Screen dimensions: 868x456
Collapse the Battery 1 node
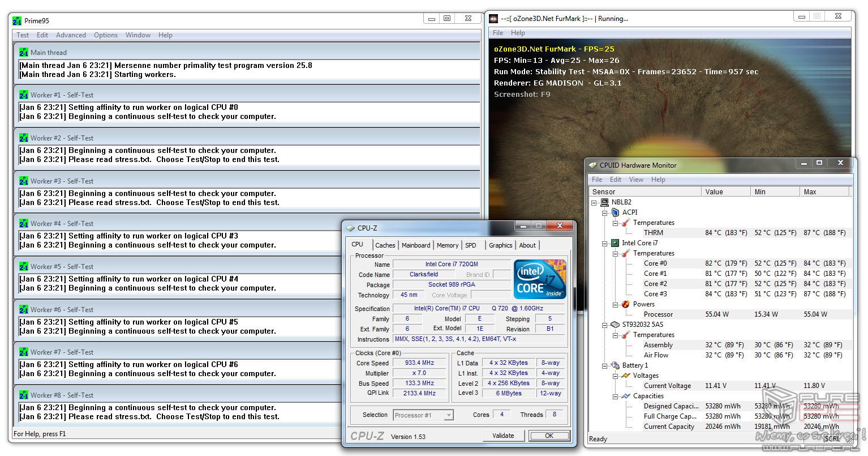605,365
